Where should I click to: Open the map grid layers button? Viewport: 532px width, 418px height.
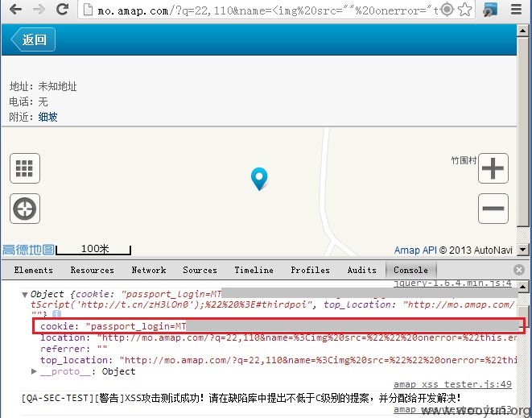pos(25,168)
